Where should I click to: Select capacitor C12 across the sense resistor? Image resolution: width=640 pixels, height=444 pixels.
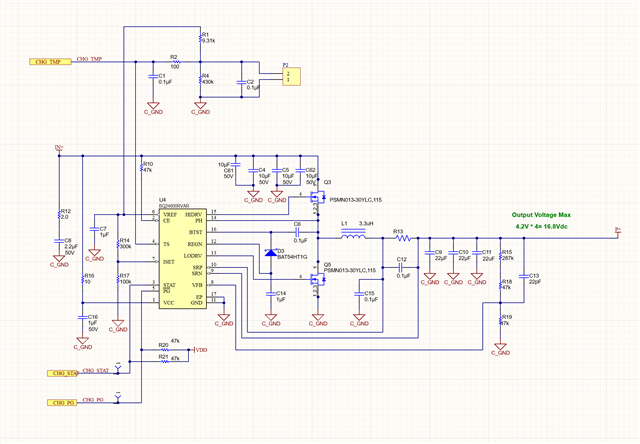point(401,267)
